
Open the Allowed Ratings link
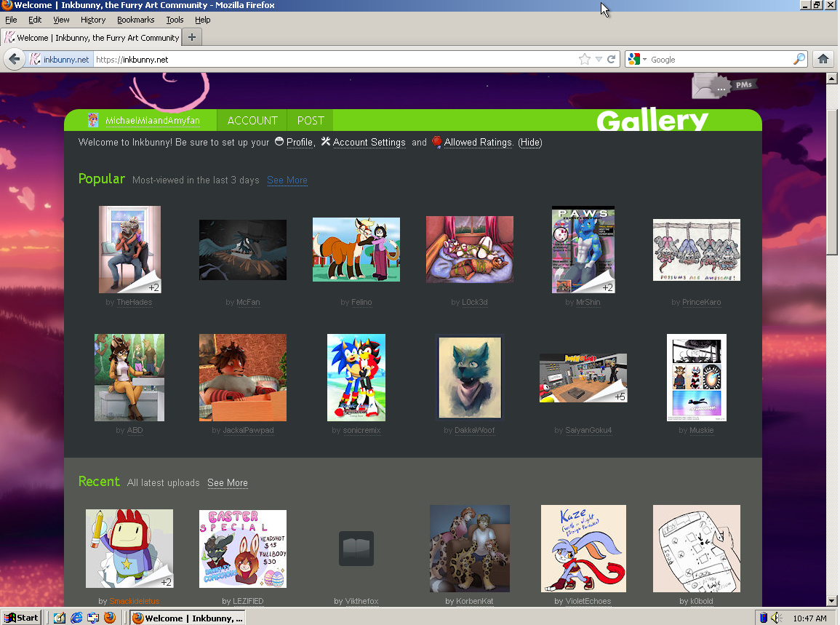point(478,142)
